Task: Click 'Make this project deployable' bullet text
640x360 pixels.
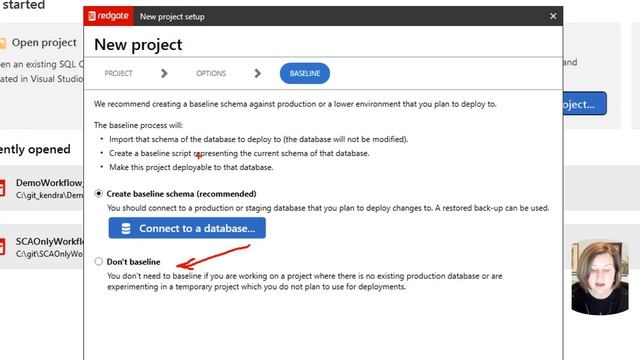Action: pos(191,167)
